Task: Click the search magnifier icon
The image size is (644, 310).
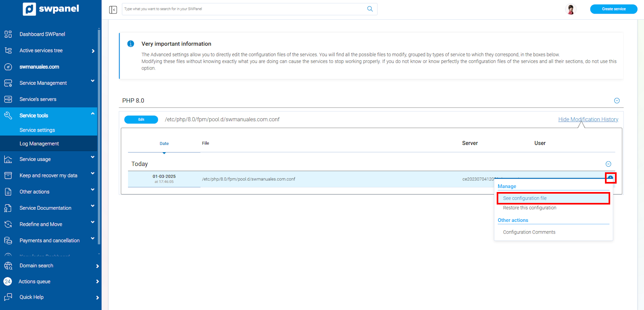Action: coord(370,9)
